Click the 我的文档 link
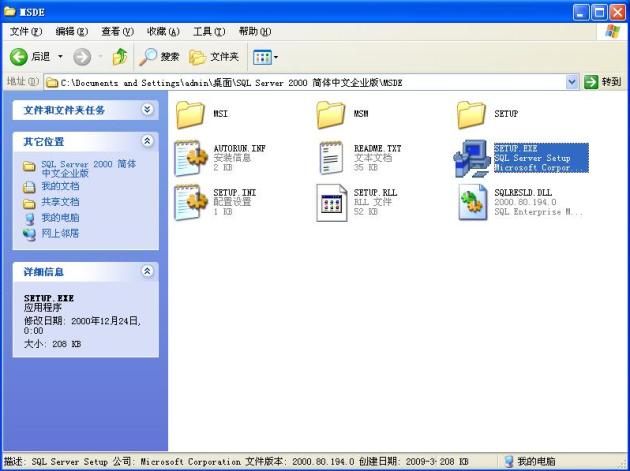Viewport: 630px width, 471px height. [59, 186]
